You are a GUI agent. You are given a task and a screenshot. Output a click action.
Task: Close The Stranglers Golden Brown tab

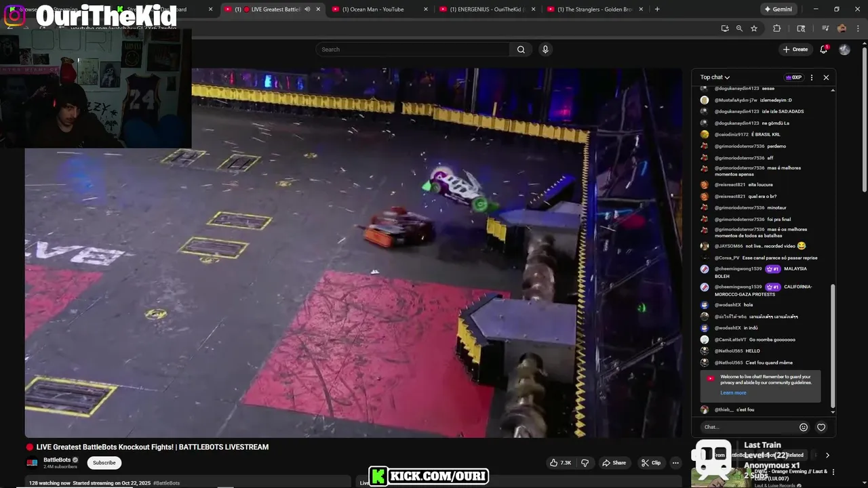point(641,9)
